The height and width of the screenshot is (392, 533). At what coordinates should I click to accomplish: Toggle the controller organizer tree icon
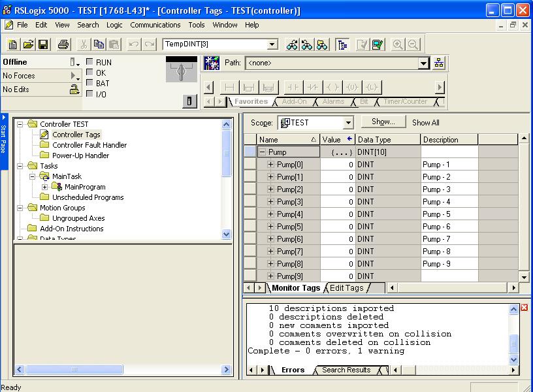(x=343, y=44)
